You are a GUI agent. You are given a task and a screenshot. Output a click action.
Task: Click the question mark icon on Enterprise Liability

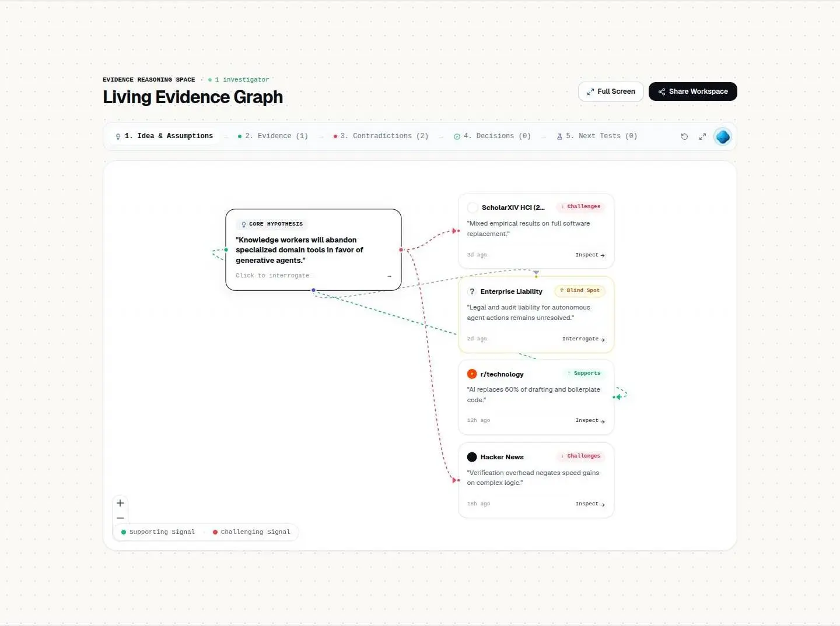click(472, 291)
